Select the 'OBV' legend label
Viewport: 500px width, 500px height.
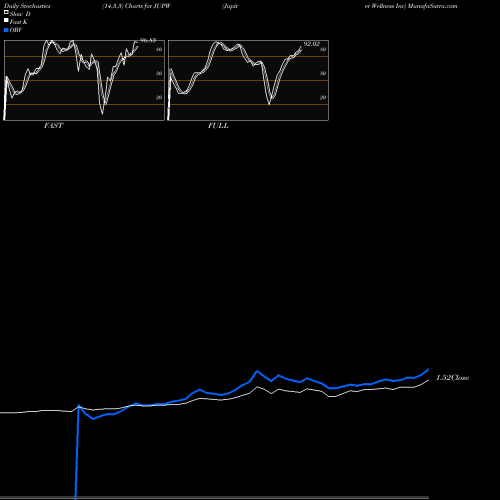[16, 30]
